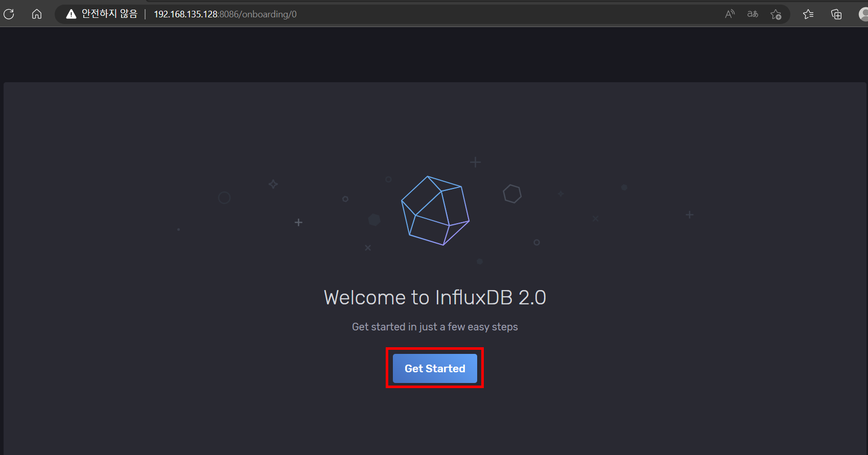The image size is (868, 455).
Task: Go to the browser home page icon
Action: [x=37, y=14]
